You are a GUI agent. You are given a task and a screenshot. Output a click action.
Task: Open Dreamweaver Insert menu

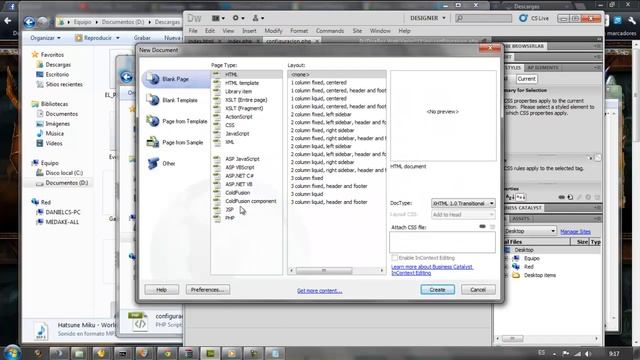249,31
